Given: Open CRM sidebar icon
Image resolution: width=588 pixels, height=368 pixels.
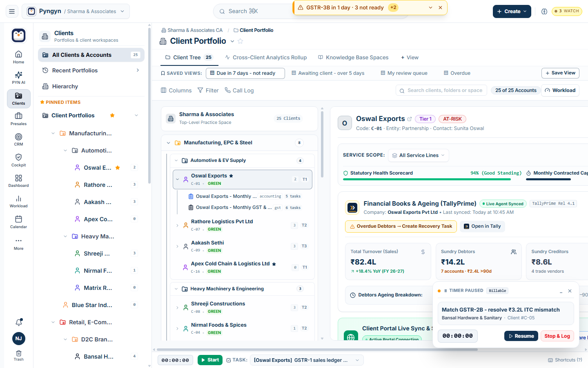Looking at the screenshot, I should coord(18,139).
